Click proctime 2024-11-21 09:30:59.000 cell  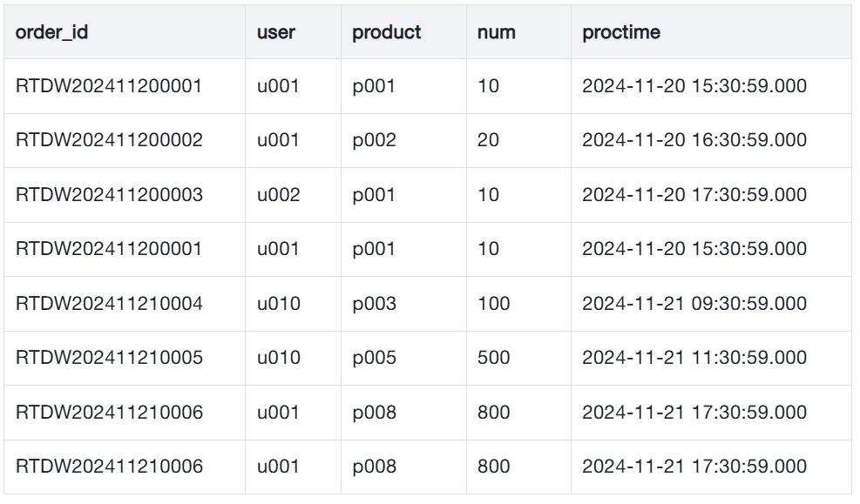694,304
